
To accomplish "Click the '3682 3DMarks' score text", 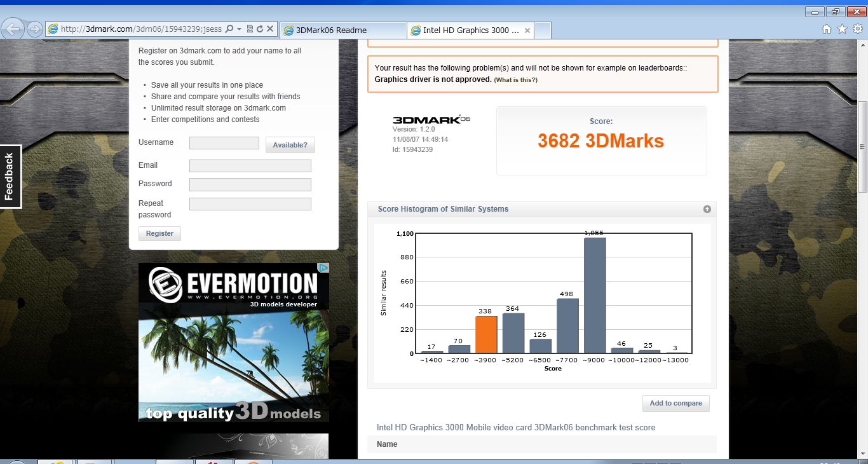I will point(600,140).
